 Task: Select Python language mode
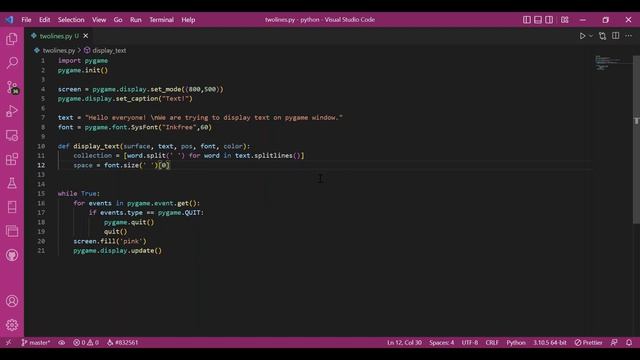click(516, 342)
